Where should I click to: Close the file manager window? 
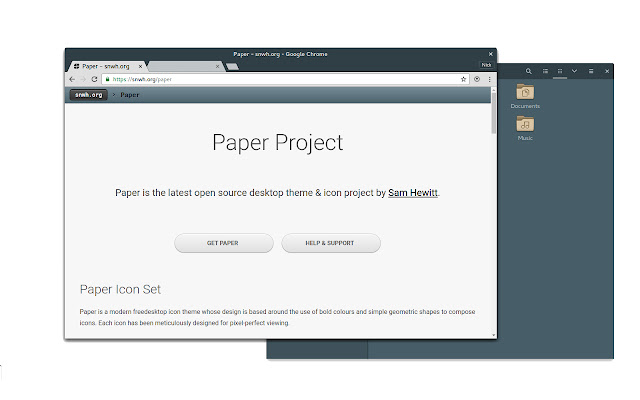[607, 71]
